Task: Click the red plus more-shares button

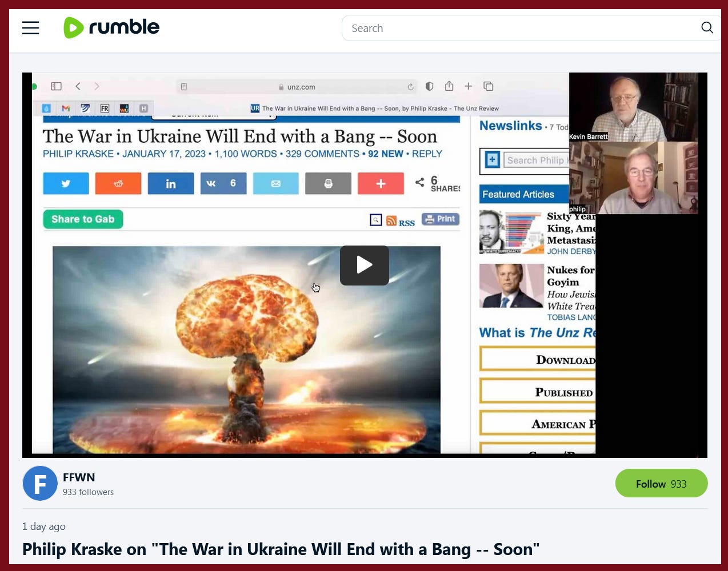Action: pyautogui.click(x=381, y=184)
